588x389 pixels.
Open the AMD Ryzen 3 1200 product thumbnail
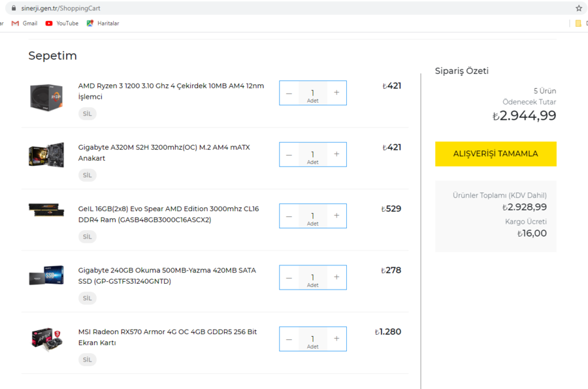(46, 97)
